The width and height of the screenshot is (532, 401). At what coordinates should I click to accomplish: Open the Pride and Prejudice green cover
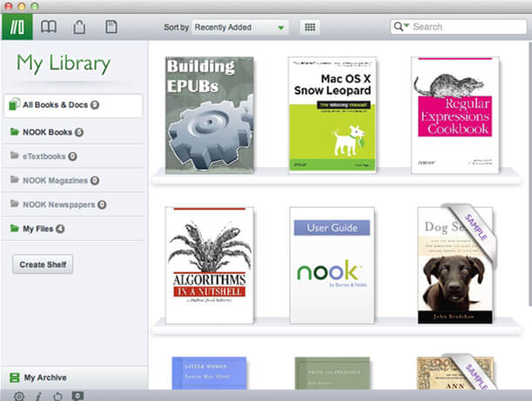[x=332, y=373]
